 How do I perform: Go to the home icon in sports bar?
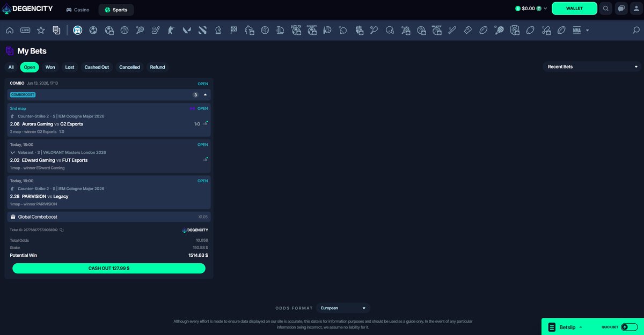tap(10, 31)
